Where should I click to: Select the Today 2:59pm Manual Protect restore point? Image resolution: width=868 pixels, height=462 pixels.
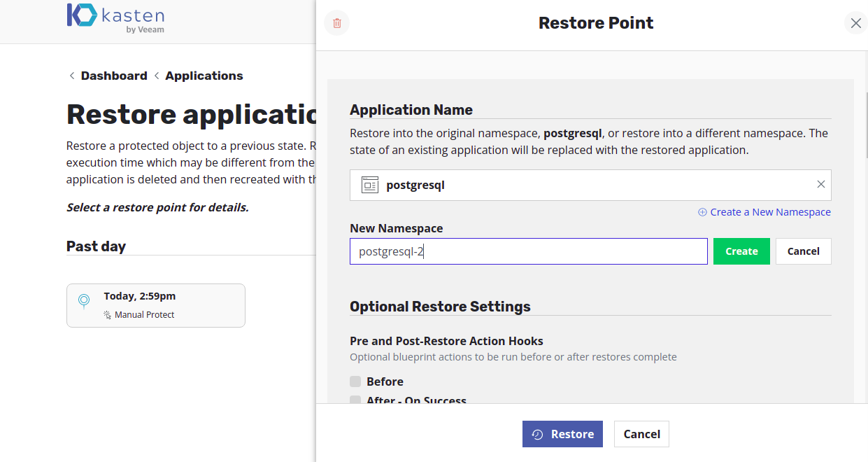click(155, 304)
